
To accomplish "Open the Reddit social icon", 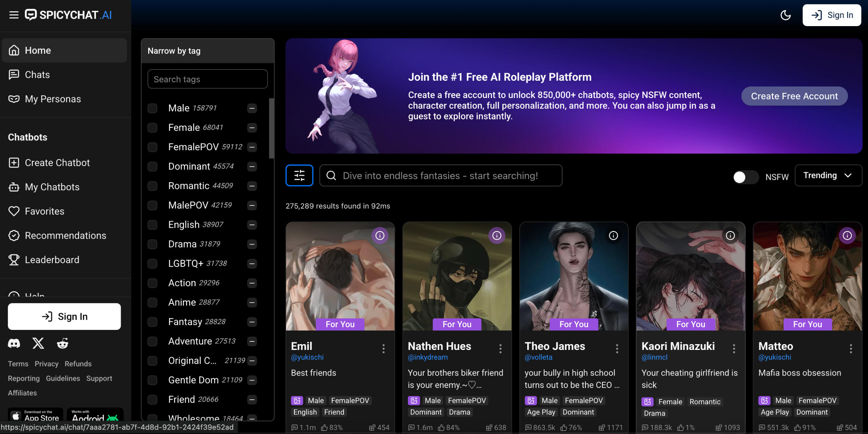I will point(62,343).
